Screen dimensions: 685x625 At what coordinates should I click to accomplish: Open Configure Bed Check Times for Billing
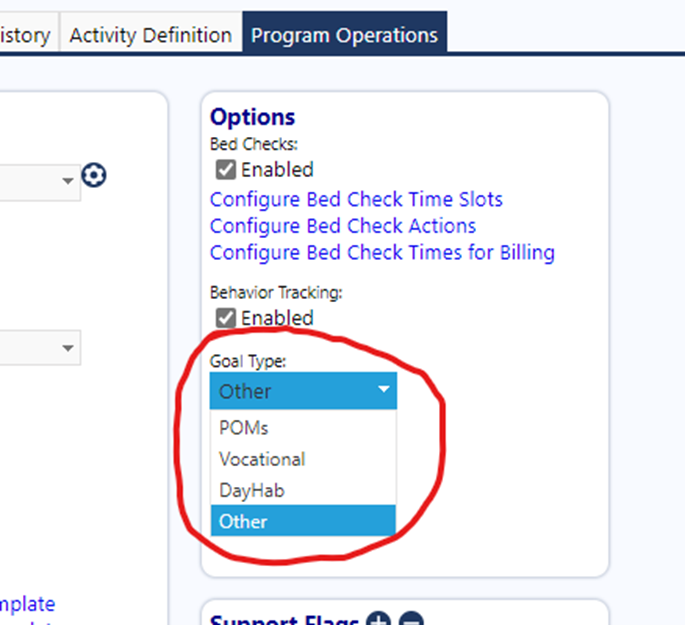[382, 253]
